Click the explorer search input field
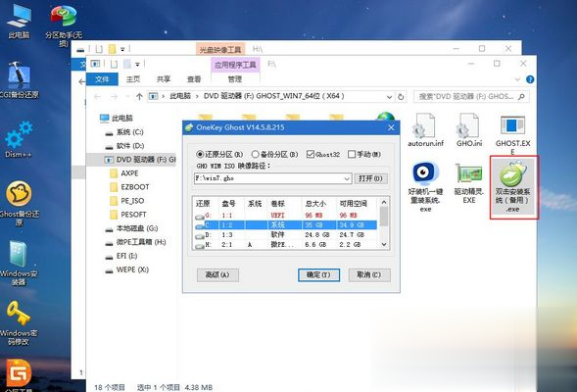 click(466, 97)
